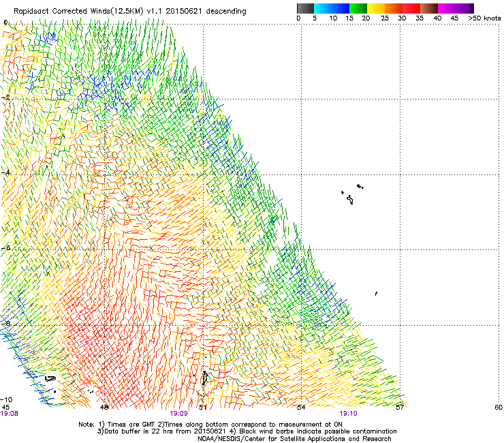Click the '57' longitude axis label
Image resolution: width=504 pixels, height=443 pixels.
400,408
